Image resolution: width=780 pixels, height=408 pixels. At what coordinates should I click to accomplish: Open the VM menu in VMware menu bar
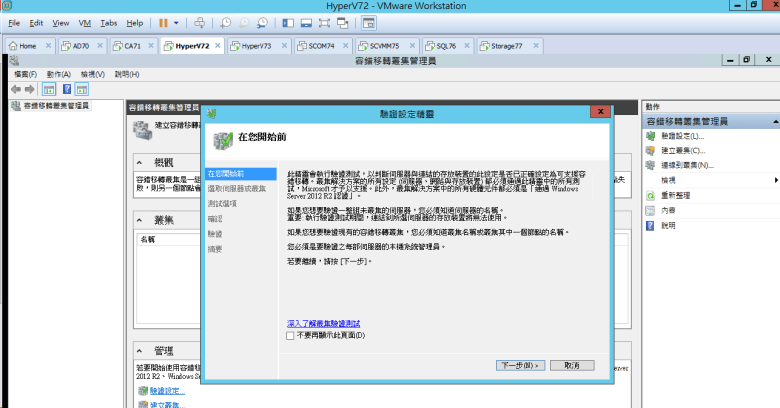(x=84, y=22)
